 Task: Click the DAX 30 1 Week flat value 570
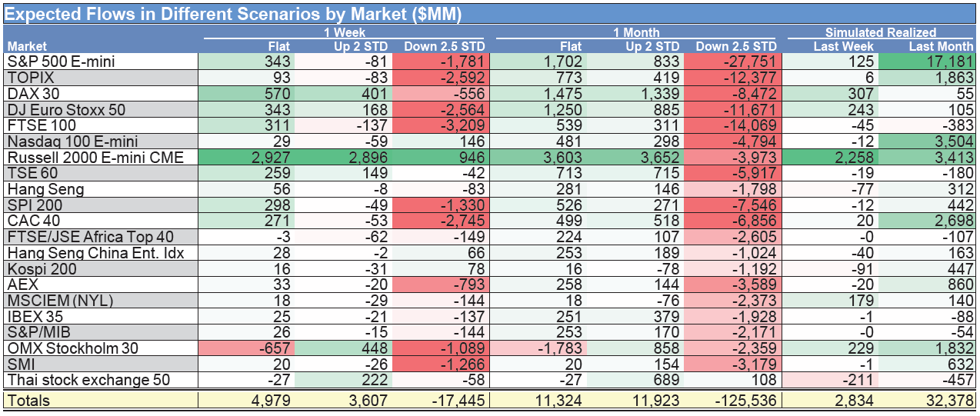[x=277, y=94]
